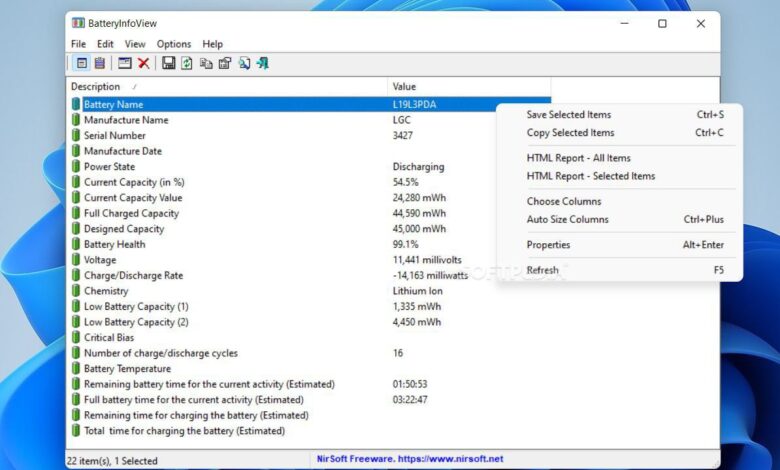Click the battery icon beside Low Battery Capacity (2)
Viewport: 780px width, 470px height.
tap(76, 322)
